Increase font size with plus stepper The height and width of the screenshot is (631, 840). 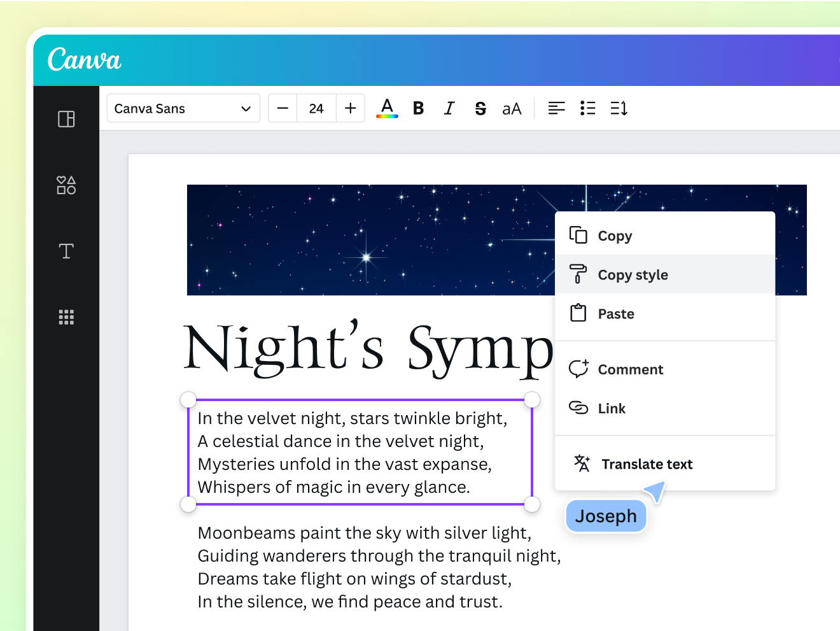351,108
